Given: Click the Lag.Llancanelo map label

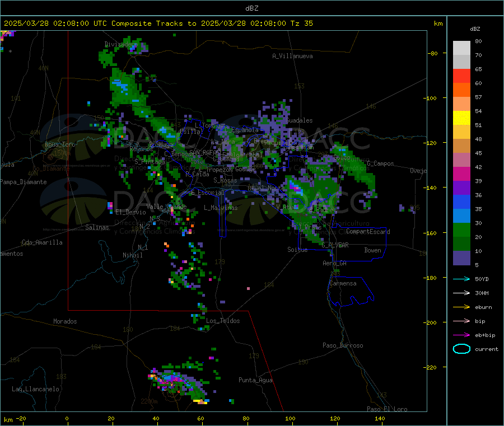Looking at the screenshot, I should coord(35,389).
